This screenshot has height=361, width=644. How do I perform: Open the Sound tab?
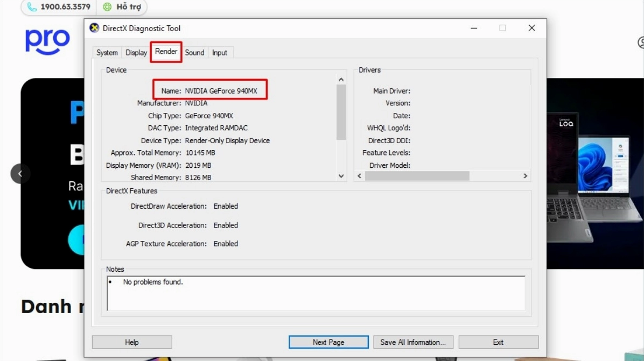coord(194,53)
